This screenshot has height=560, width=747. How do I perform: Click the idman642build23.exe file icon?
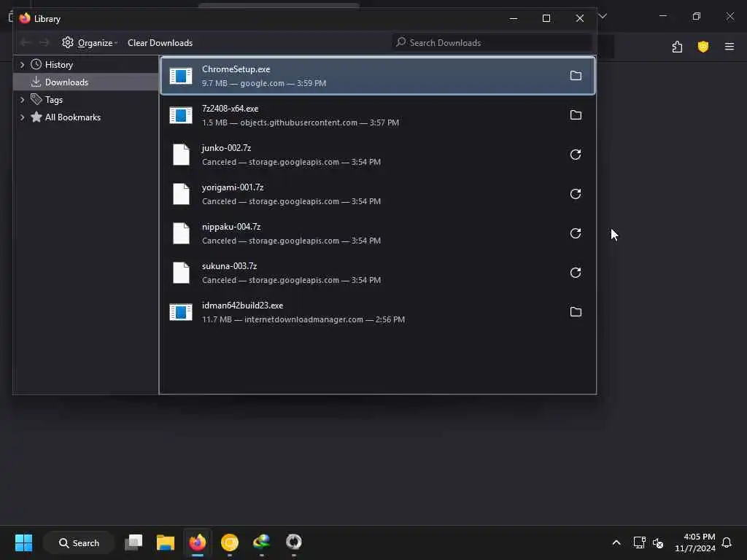coord(181,312)
